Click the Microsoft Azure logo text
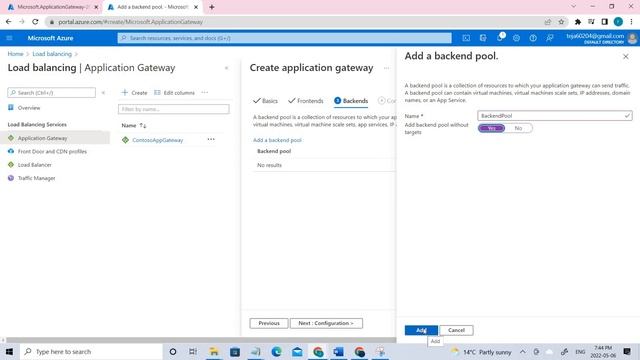Screen dimensions: 640x360 pos(50,38)
